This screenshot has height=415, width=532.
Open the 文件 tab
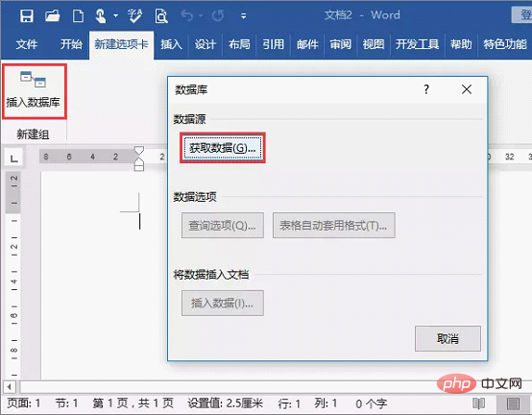27,44
